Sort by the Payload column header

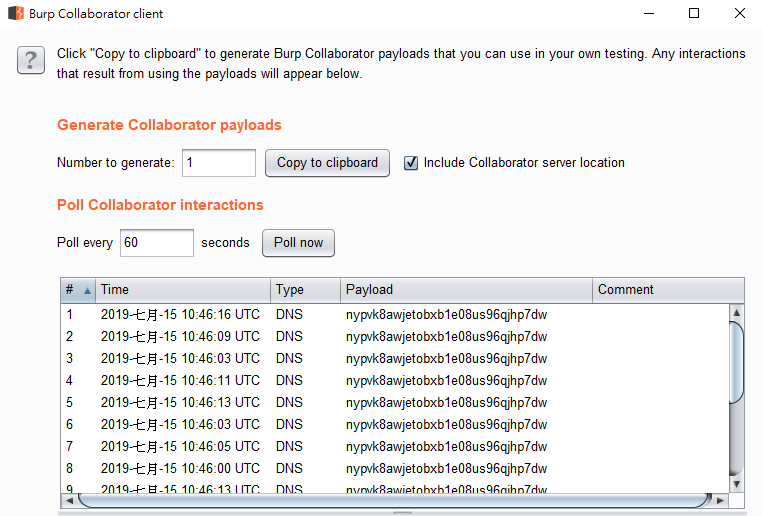click(x=466, y=290)
